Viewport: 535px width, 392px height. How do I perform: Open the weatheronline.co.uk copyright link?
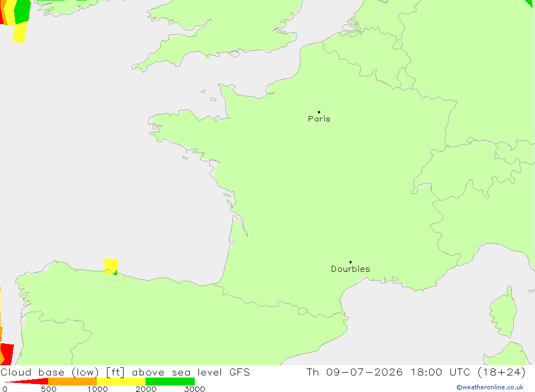coord(490,387)
